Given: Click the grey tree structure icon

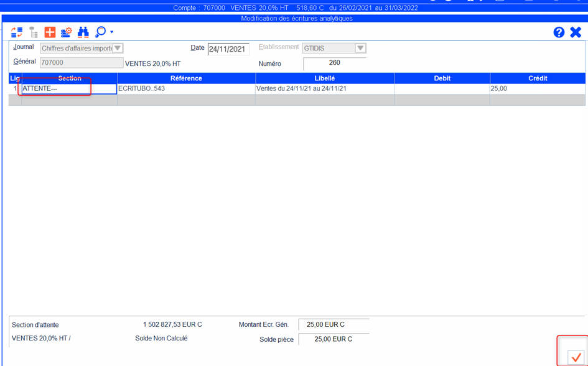Looking at the screenshot, I should (x=34, y=32).
